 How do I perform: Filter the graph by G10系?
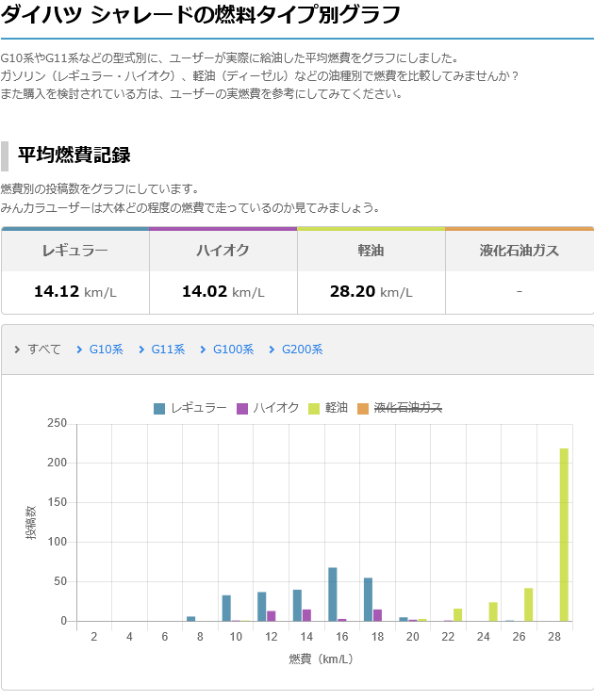point(106,350)
